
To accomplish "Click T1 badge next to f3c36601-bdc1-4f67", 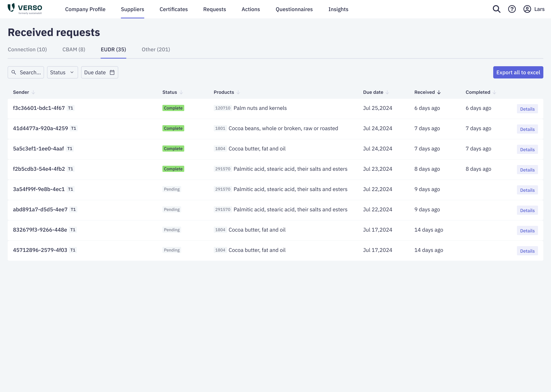I will pos(70,108).
